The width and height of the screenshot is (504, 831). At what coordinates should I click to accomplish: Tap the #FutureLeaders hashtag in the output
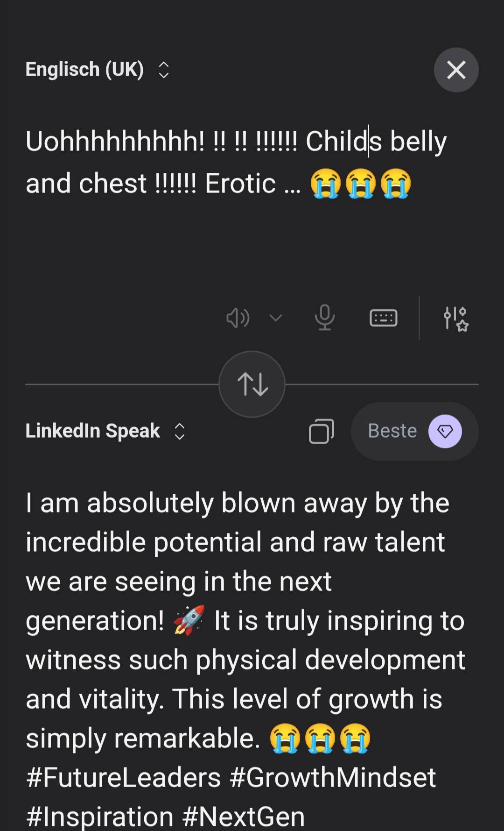123,777
